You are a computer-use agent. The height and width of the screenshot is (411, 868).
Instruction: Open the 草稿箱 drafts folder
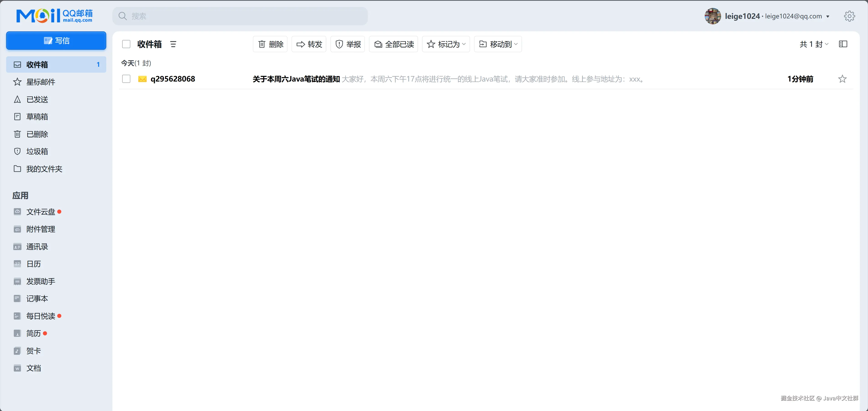point(37,116)
